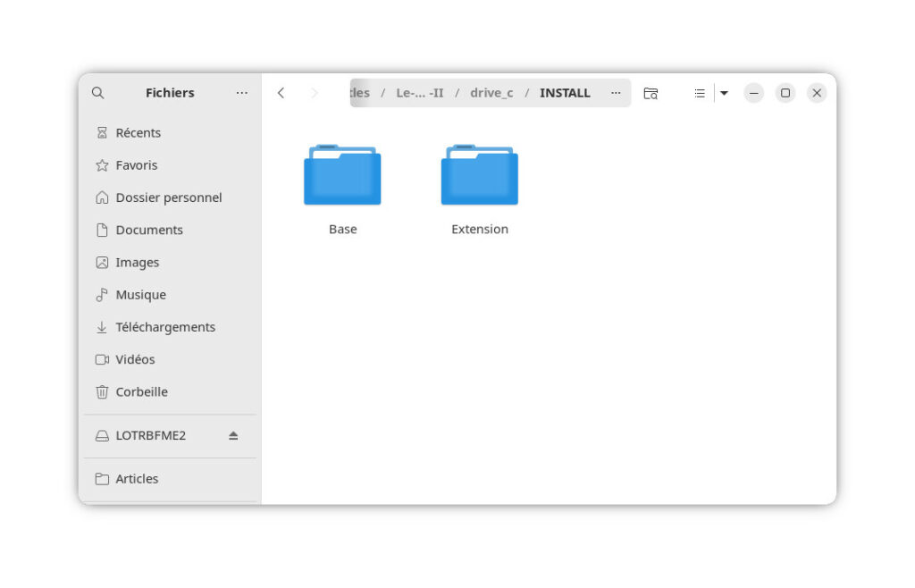915x588 pixels.
Task: Expand the view options dropdown arrow
Action: pos(724,93)
